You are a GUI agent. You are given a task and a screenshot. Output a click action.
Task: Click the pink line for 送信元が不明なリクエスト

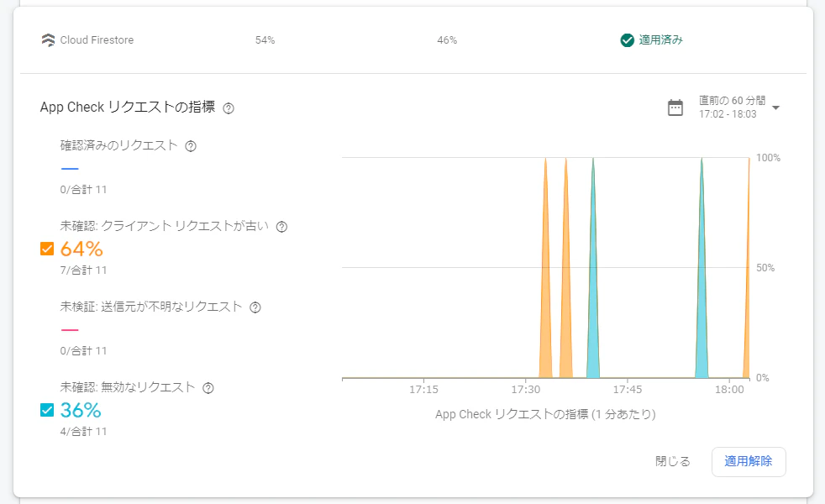pyautogui.click(x=70, y=330)
